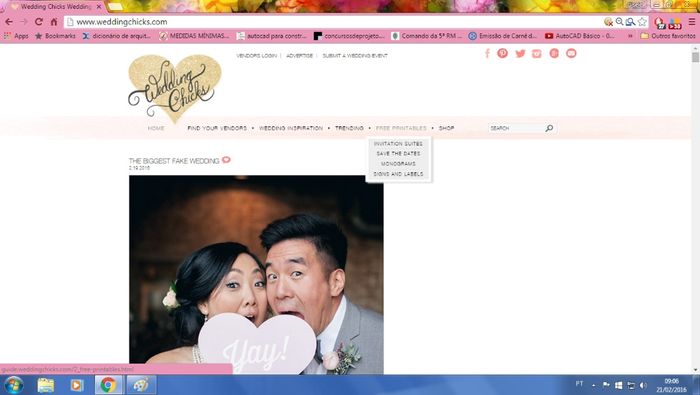This screenshot has width=700, height=395.
Task: Click the page scrollbar up arrow
Action: (x=695, y=47)
